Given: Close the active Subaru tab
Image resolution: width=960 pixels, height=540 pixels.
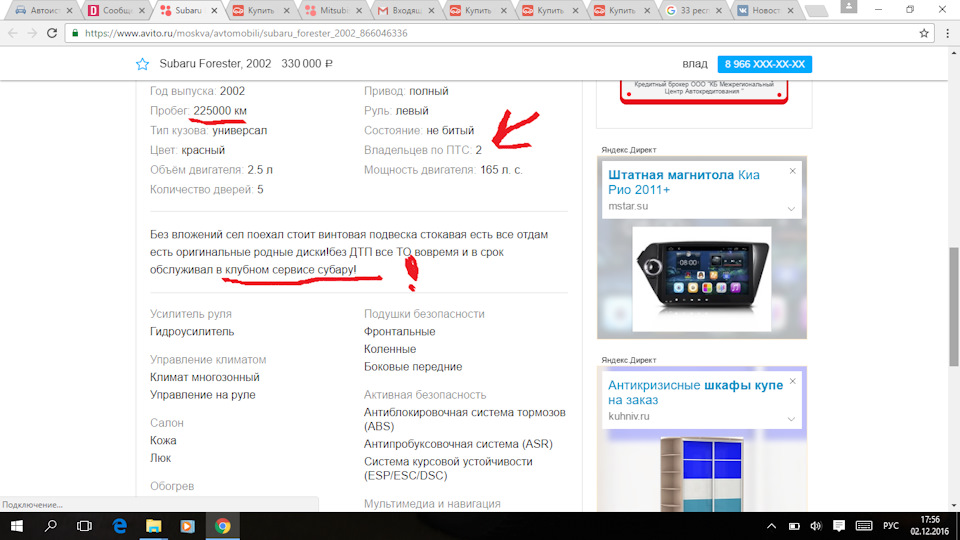Looking at the screenshot, I should 214,10.
